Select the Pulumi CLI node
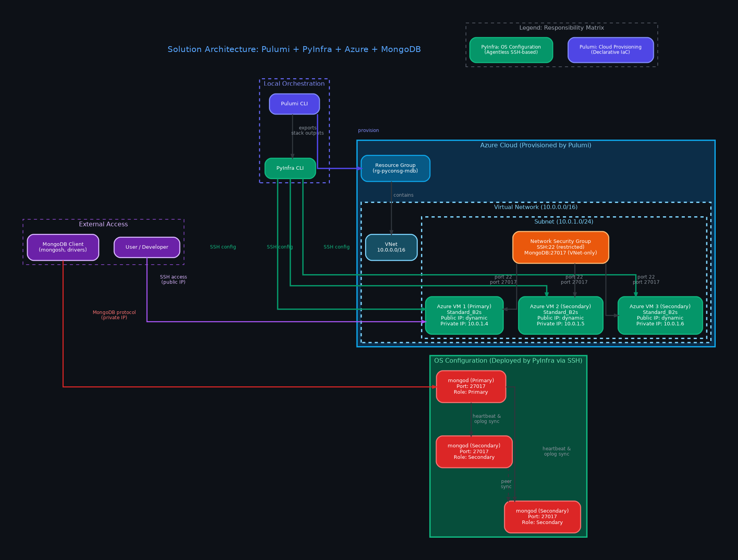 [x=294, y=104]
